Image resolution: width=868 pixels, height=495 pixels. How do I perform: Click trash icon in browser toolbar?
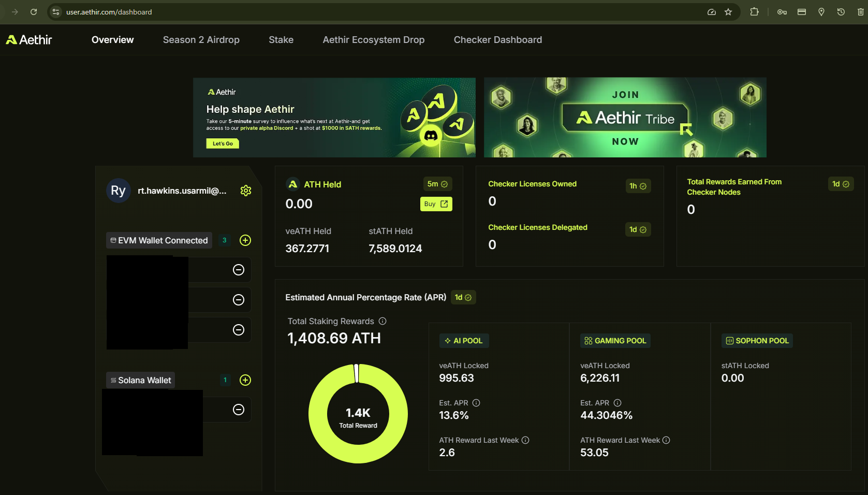tap(861, 12)
